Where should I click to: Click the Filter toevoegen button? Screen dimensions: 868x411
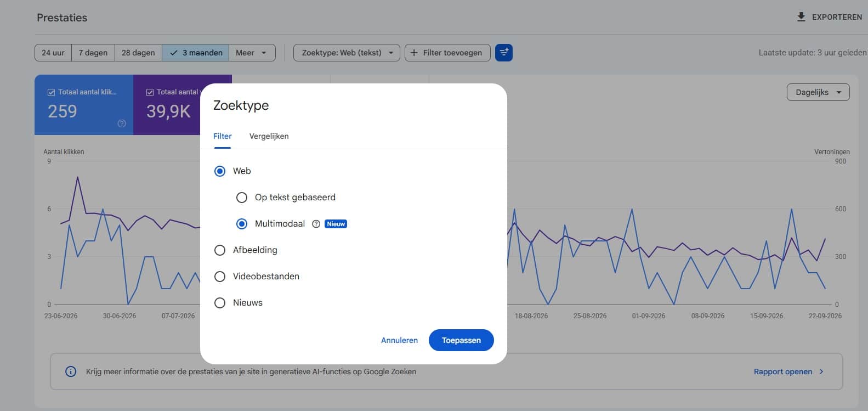click(x=447, y=53)
